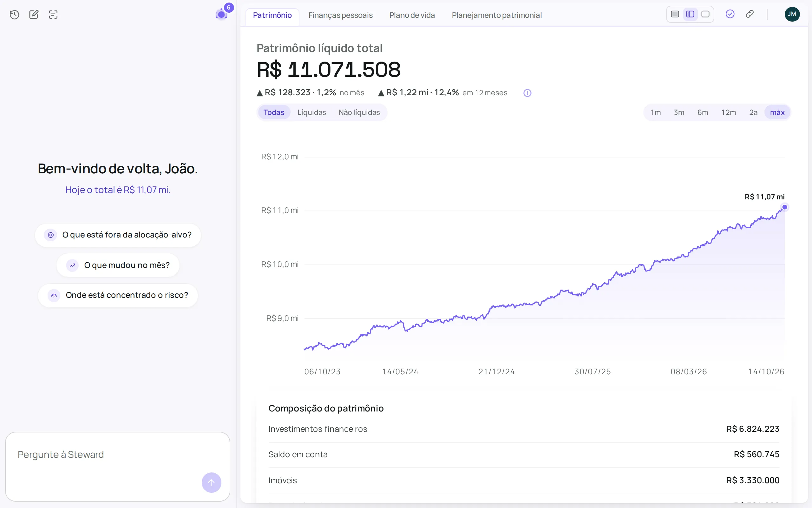Set chart range to 2a
Viewport: 812px width, 508px height.
753,112
